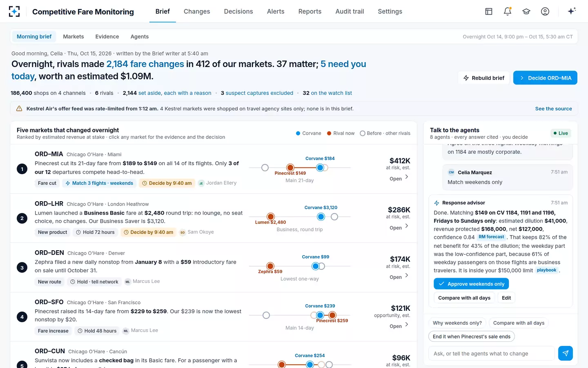Select the Agents sub-tab
The image size is (588, 368).
(x=140, y=36)
